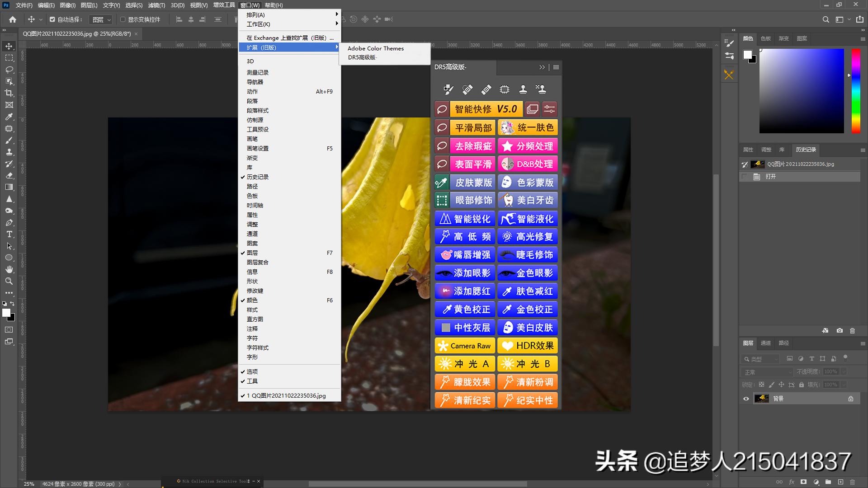Select DR5高级版 from the extensions submenu
Viewport: 868px width, 488px height.
point(362,57)
